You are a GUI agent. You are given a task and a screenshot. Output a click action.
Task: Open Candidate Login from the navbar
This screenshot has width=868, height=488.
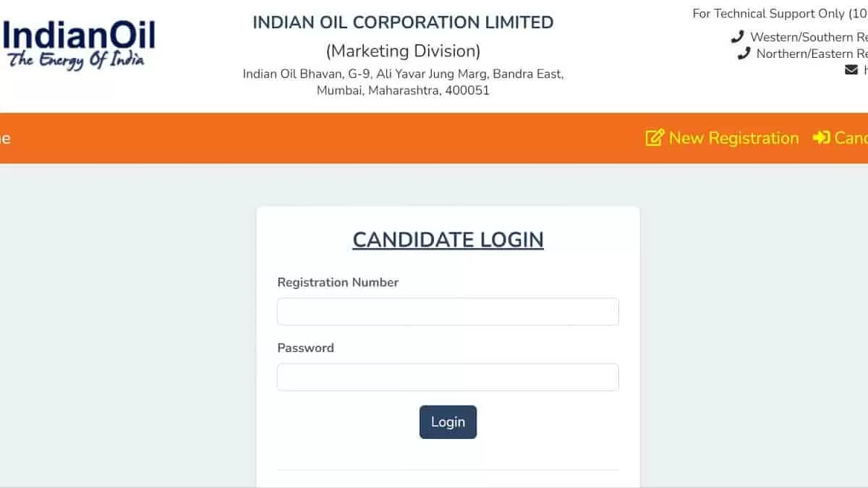click(852, 137)
